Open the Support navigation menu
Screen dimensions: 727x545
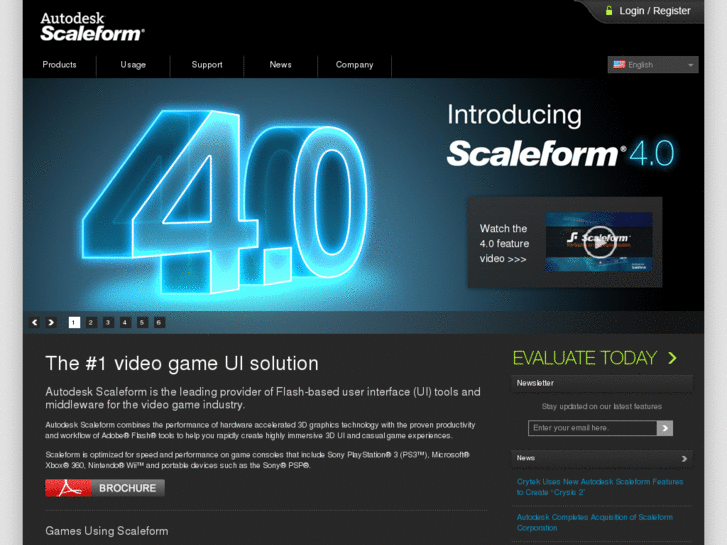[207, 65]
